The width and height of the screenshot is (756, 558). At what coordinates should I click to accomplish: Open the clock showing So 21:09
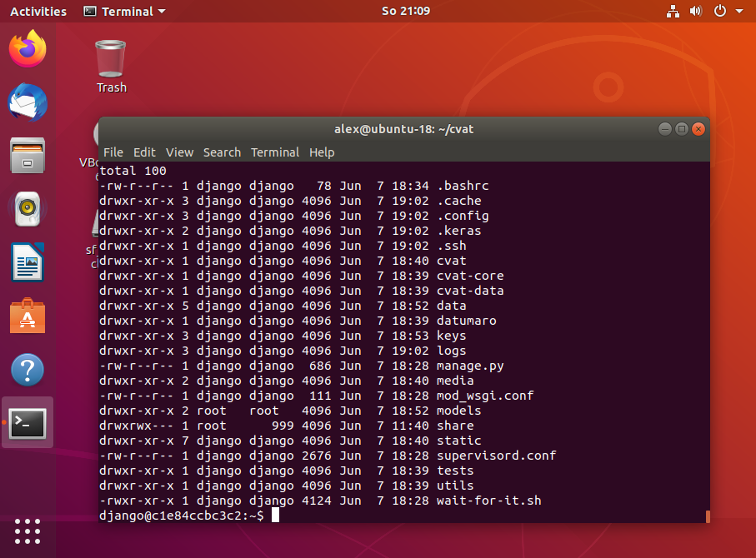click(405, 11)
